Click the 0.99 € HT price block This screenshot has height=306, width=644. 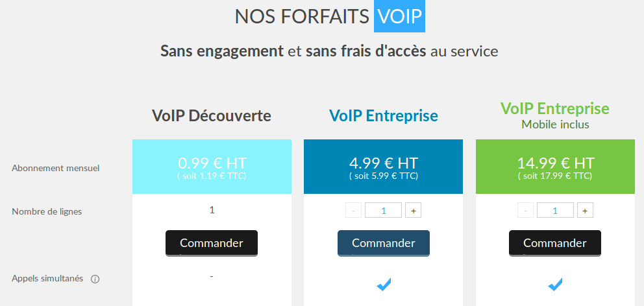click(212, 167)
